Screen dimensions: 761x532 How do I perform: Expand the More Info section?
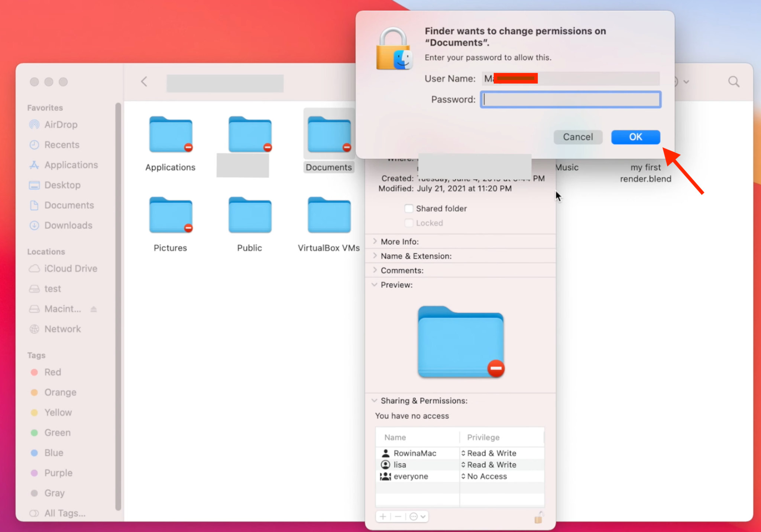[375, 241]
